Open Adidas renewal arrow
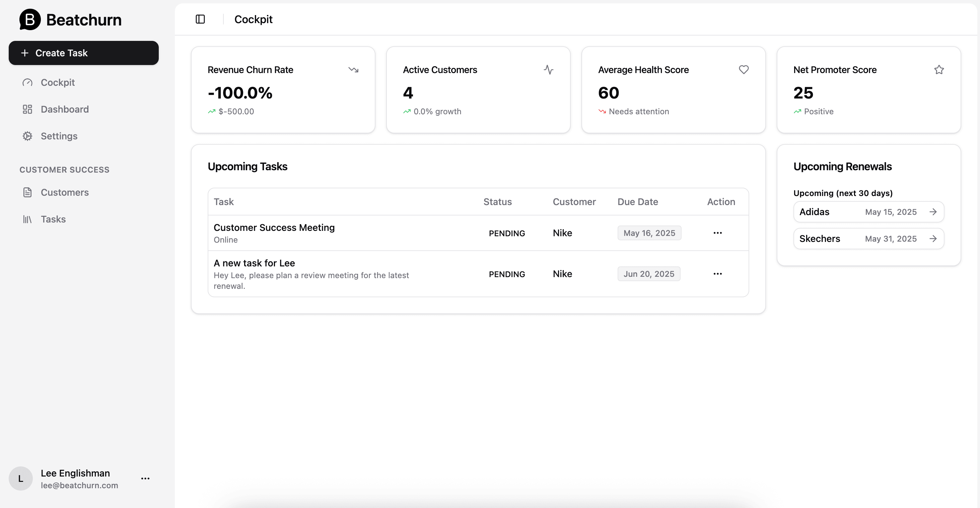980x508 pixels. (x=933, y=212)
